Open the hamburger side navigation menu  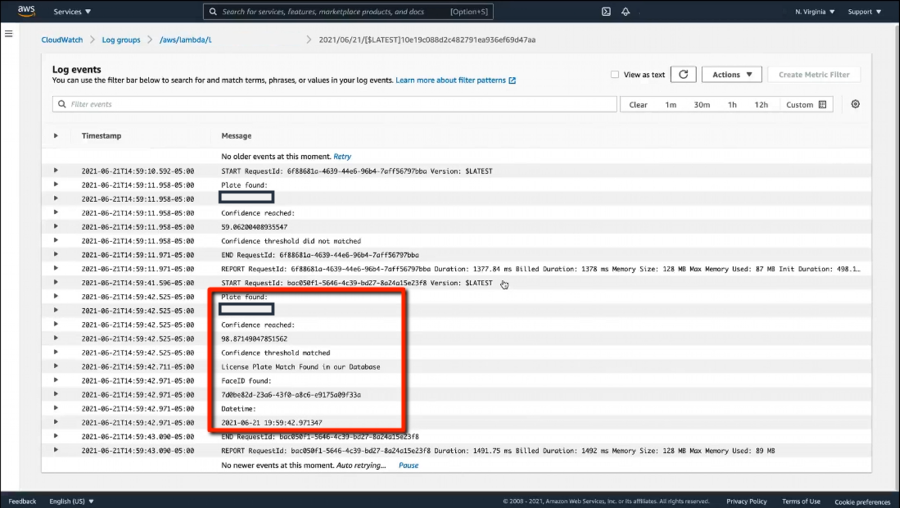[x=9, y=33]
